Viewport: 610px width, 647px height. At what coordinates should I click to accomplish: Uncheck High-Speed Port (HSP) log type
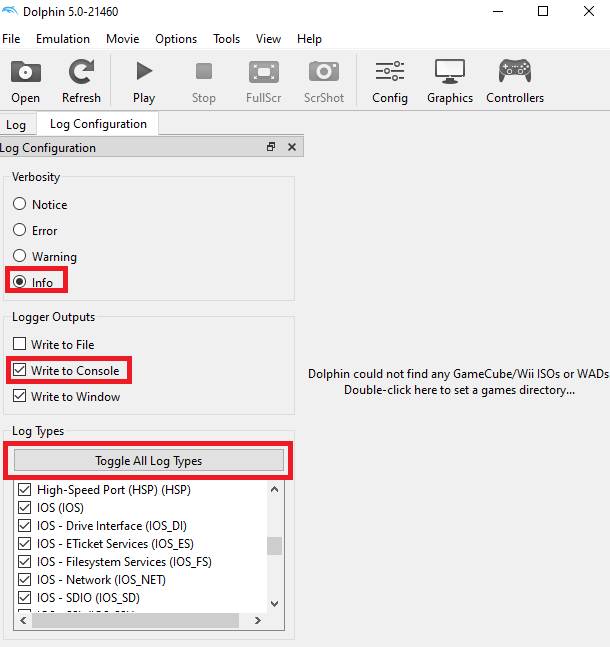(25, 490)
